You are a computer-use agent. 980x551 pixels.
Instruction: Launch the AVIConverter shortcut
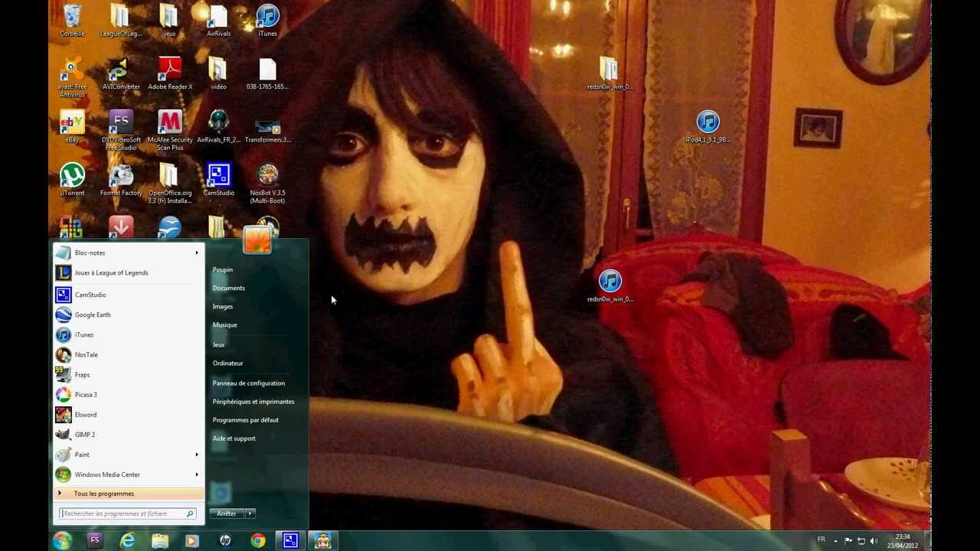click(x=121, y=73)
